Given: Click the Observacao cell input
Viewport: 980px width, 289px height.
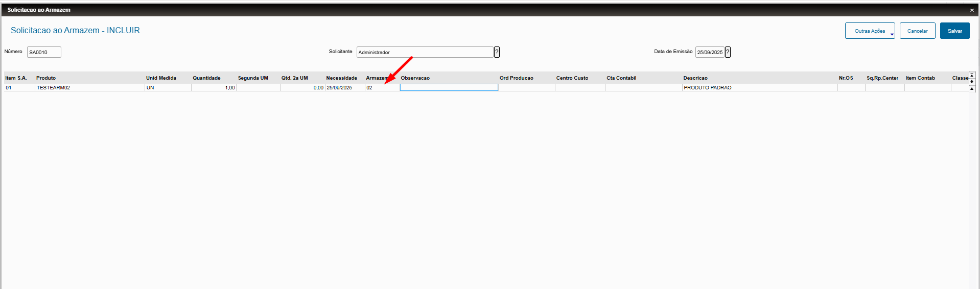Looking at the screenshot, I should click(449, 87).
